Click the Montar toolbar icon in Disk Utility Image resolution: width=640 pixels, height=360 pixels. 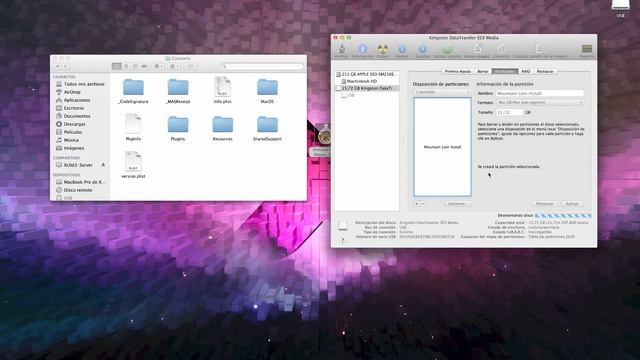point(402,49)
